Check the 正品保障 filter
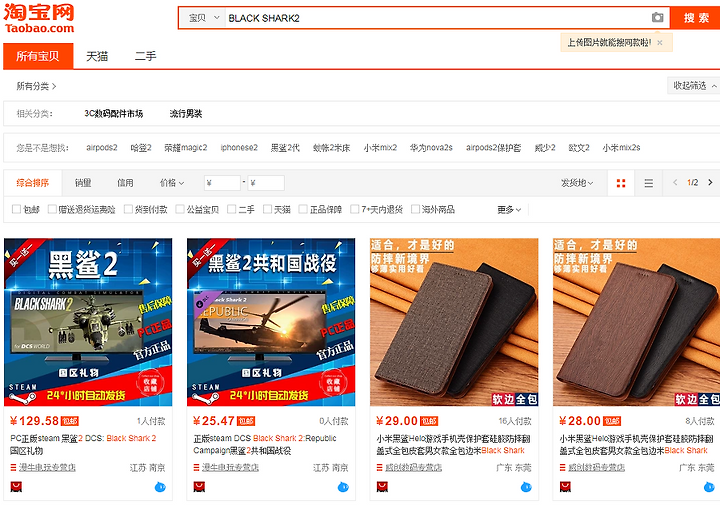 (303, 209)
